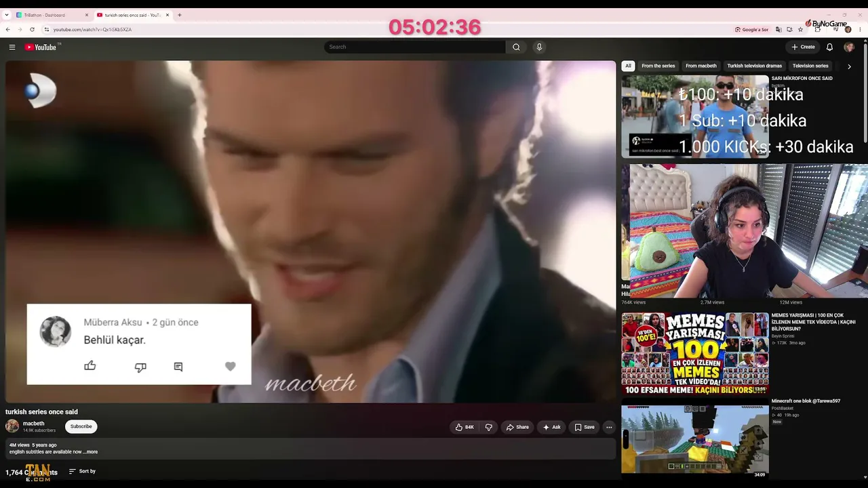This screenshot has height=488, width=868.
Task: Click the Create button
Action: 803,47
